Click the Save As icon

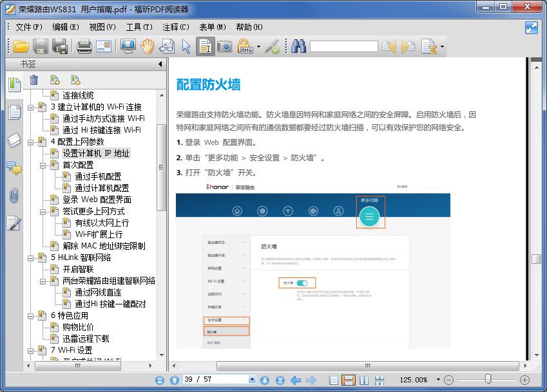click(60, 46)
